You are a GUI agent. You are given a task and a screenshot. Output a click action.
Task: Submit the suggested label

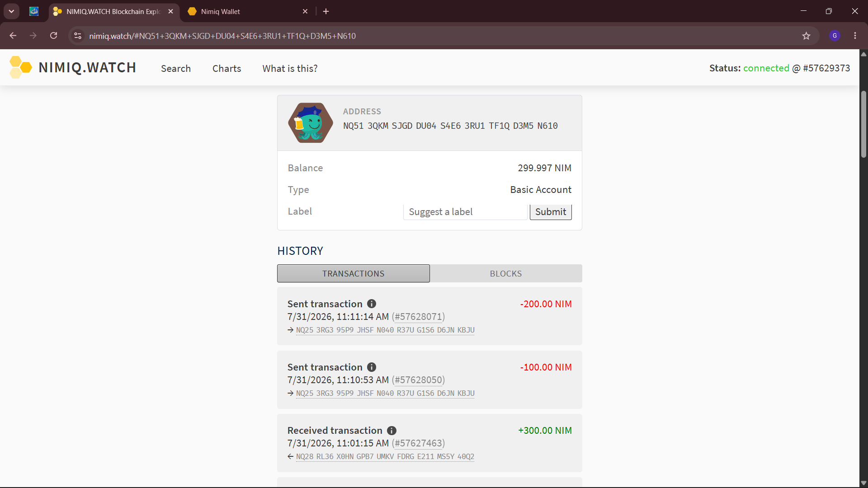(x=551, y=212)
